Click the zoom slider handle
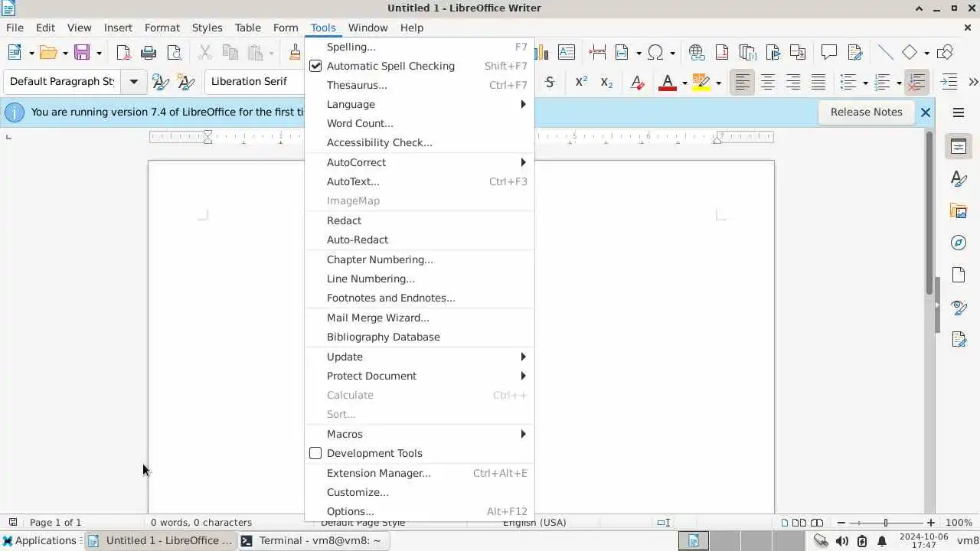 886,523
